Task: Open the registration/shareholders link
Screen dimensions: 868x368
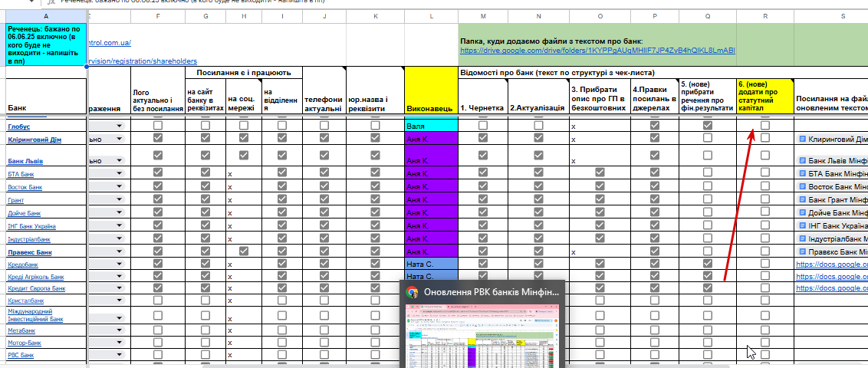Action: (x=143, y=61)
